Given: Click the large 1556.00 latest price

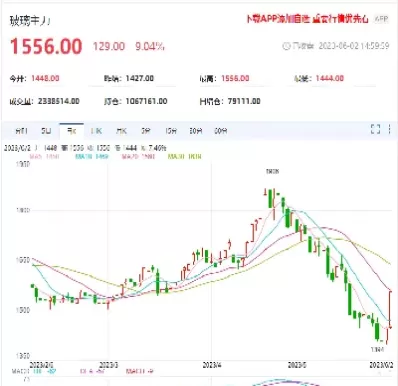Looking at the screenshot, I should 46,46.
